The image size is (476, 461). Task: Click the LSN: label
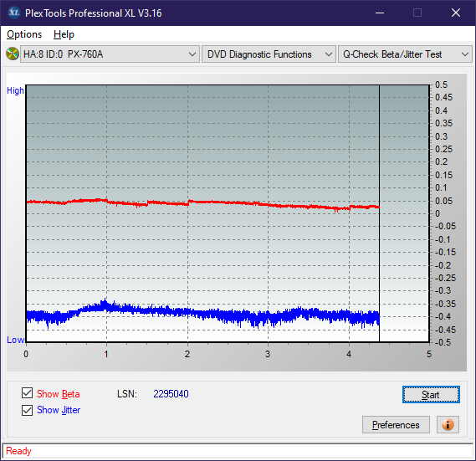127,394
